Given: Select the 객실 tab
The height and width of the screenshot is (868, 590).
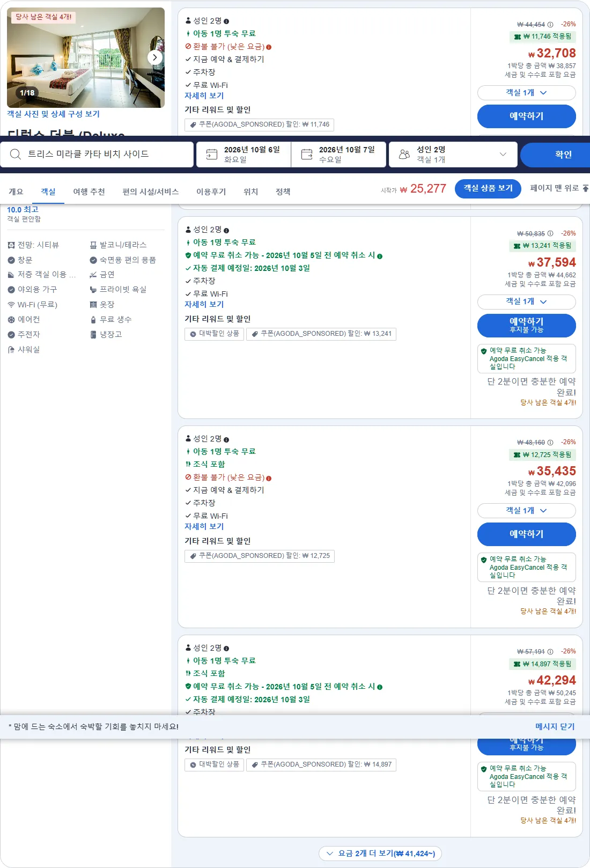Looking at the screenshot, I should (x=48, y=192).
